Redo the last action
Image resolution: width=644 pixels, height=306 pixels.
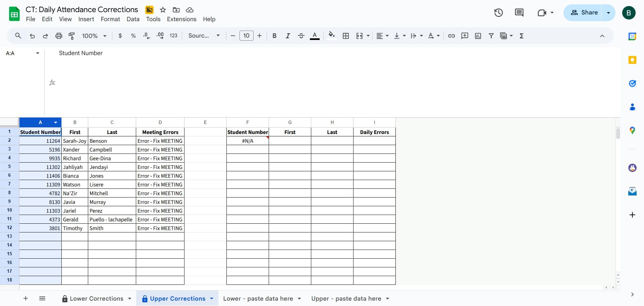[x=45, y=36]
